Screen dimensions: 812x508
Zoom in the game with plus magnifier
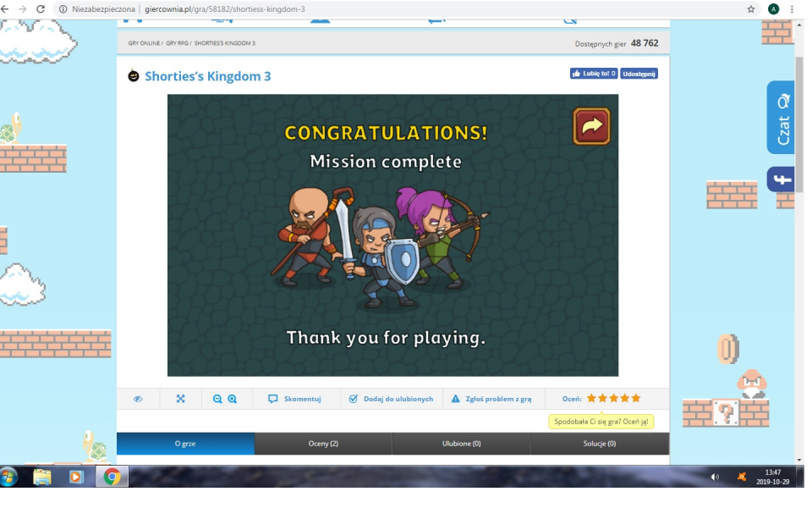coord(232,399)
